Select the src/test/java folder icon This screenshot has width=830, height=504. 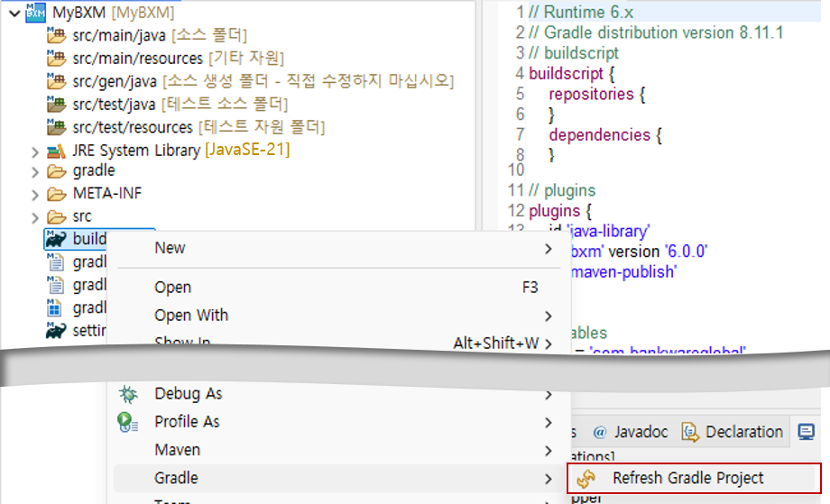pos(56,104)
